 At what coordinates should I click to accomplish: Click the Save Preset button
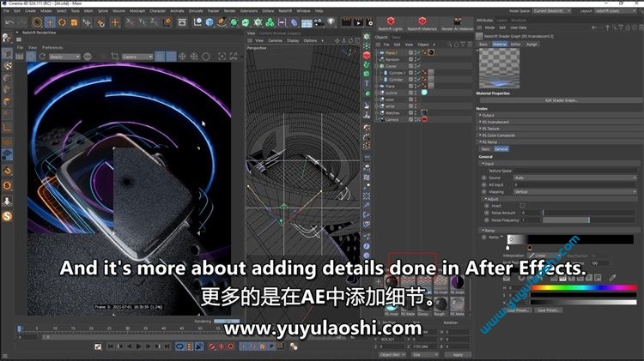(548, 310)
